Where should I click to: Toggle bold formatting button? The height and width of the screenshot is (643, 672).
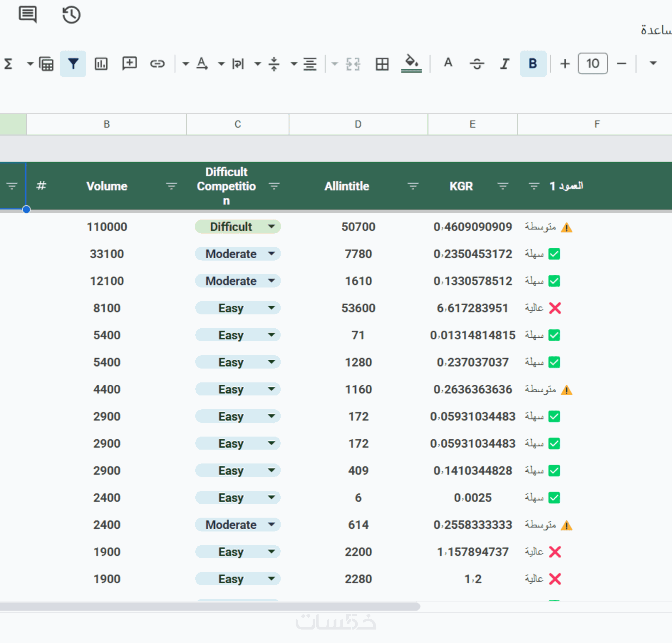[x=532, y=64]
